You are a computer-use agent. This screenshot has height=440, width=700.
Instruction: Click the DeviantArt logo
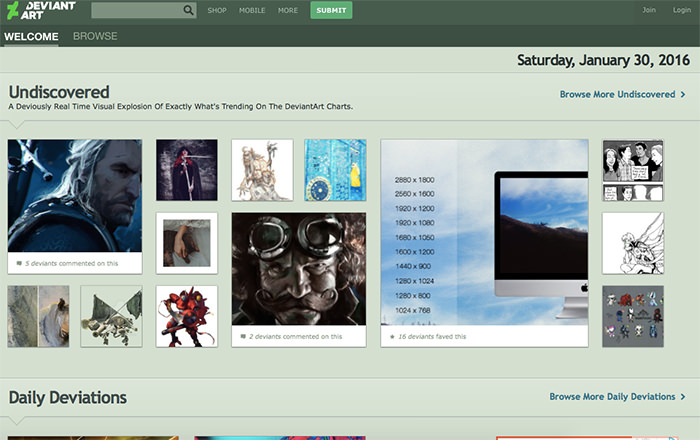pyautogui.click(x=41, y=10)
